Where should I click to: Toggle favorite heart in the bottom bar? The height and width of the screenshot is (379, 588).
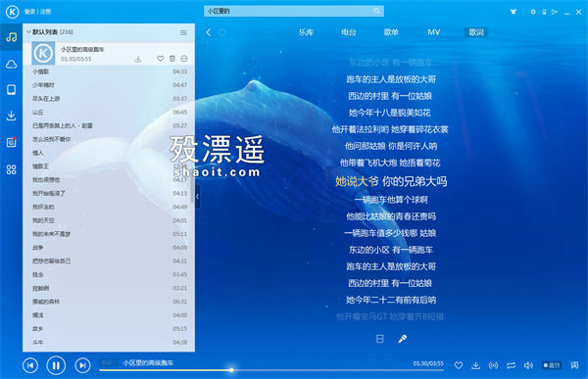[x=459, y=365]
